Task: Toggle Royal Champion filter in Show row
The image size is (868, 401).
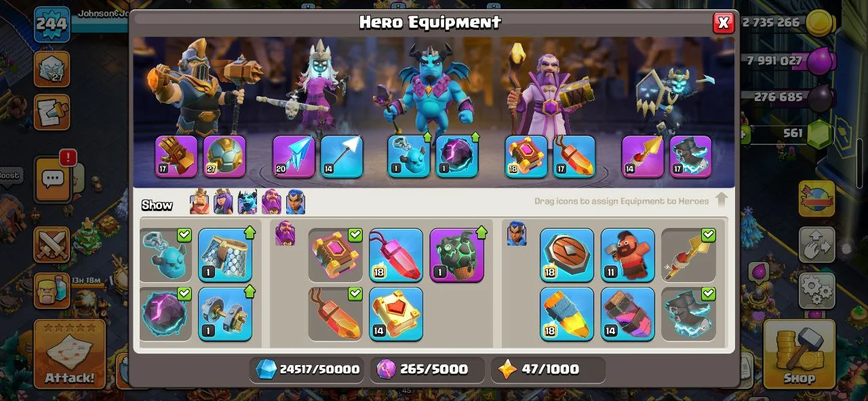Action: 296,202
